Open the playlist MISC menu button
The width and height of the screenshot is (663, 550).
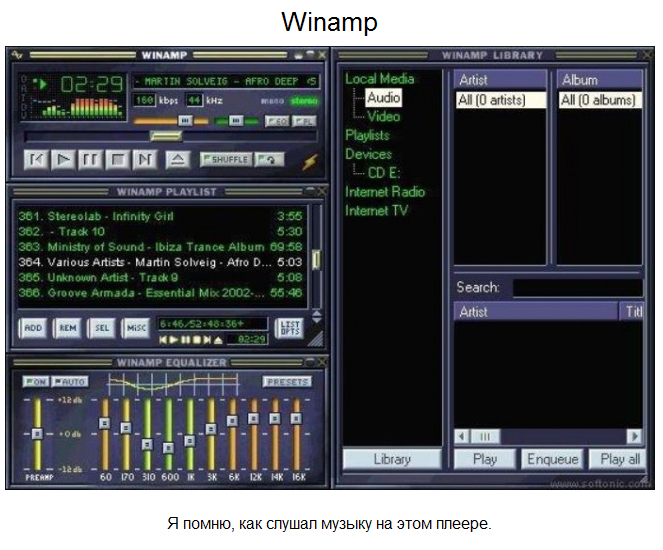(136, 328)
